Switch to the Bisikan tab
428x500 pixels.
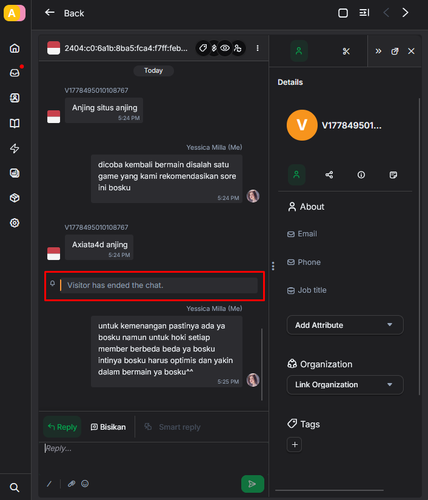coord(108,427)
